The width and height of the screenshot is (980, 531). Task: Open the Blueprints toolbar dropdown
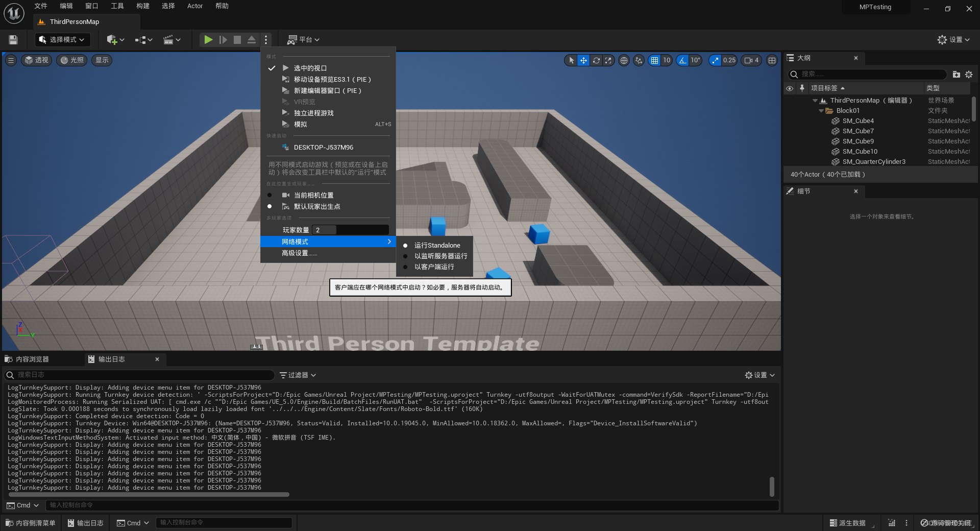(x=144, y=40)
